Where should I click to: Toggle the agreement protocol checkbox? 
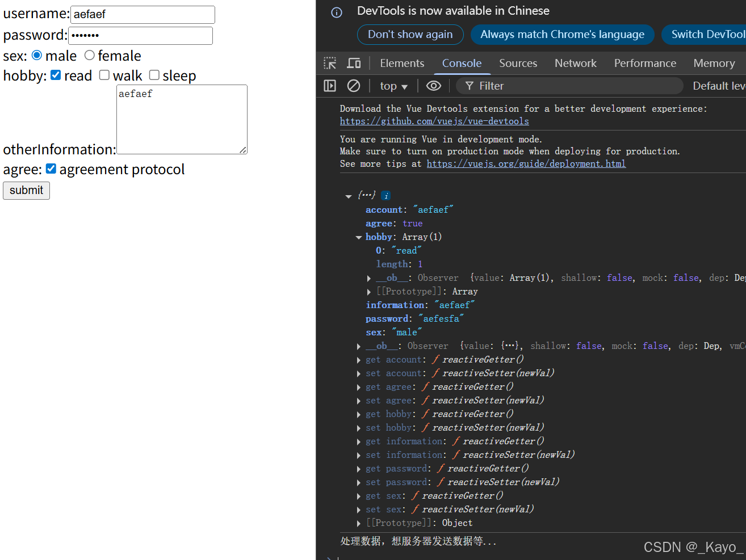(x=51, y=169)
